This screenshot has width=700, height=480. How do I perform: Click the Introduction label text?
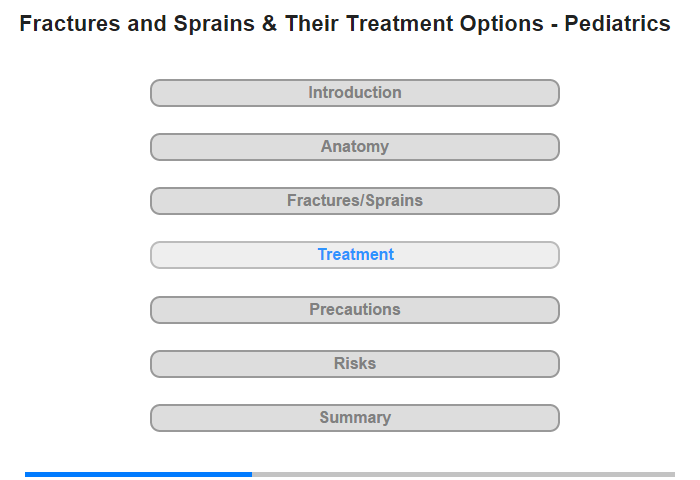coord(355,92)
